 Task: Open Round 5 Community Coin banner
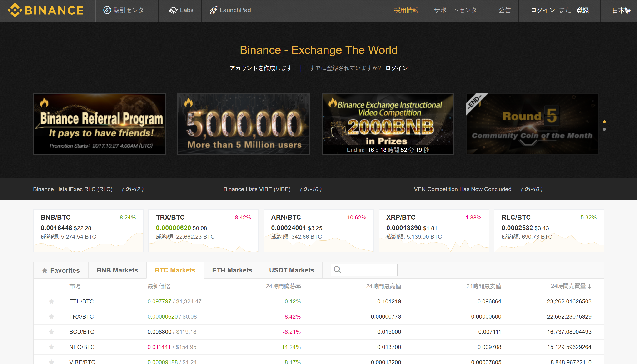click(x=532, y=124)
